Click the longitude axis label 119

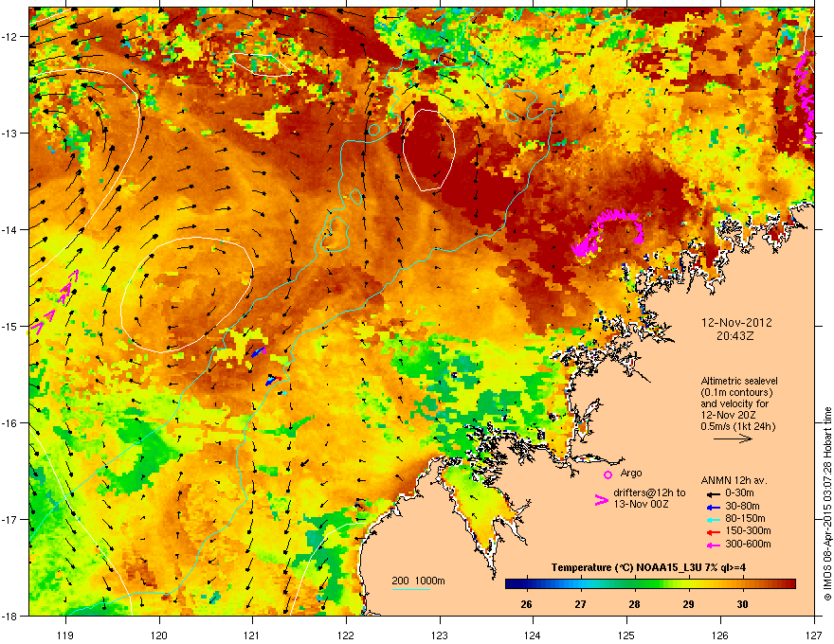pos(65,635)
